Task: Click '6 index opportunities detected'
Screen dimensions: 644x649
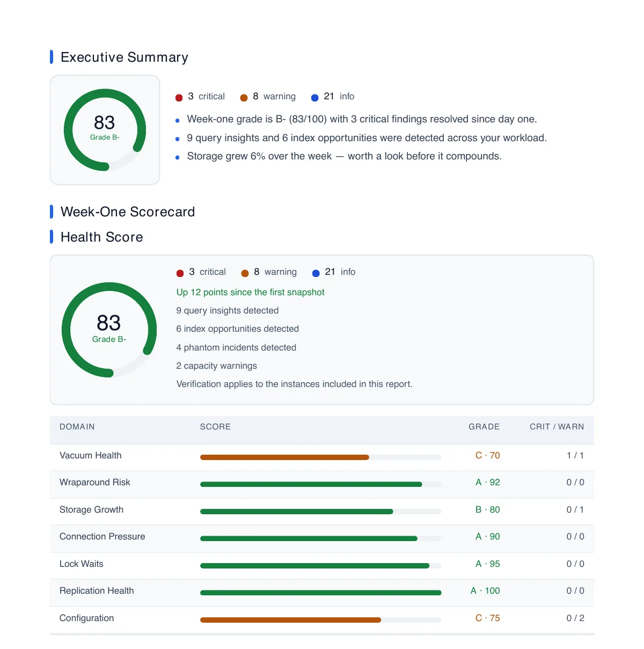Action: (x=238, y=329)
